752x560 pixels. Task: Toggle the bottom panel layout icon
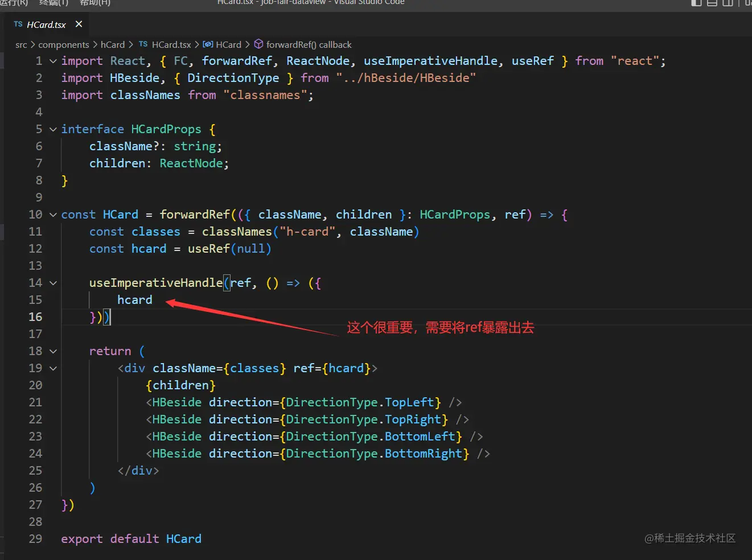click(712, 2)
